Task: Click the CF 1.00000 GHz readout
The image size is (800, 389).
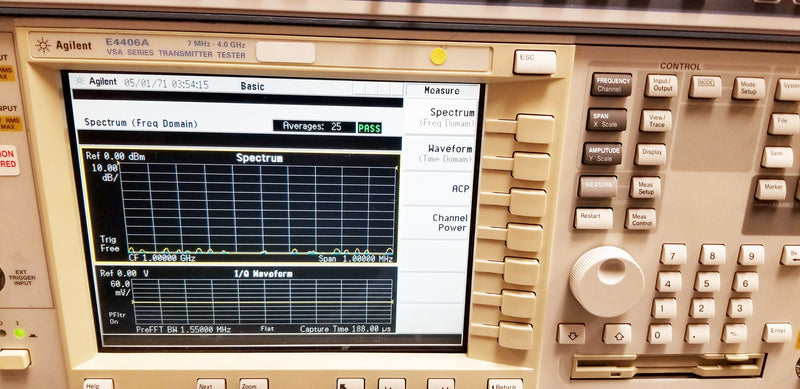Action: (x=162, y=258)
